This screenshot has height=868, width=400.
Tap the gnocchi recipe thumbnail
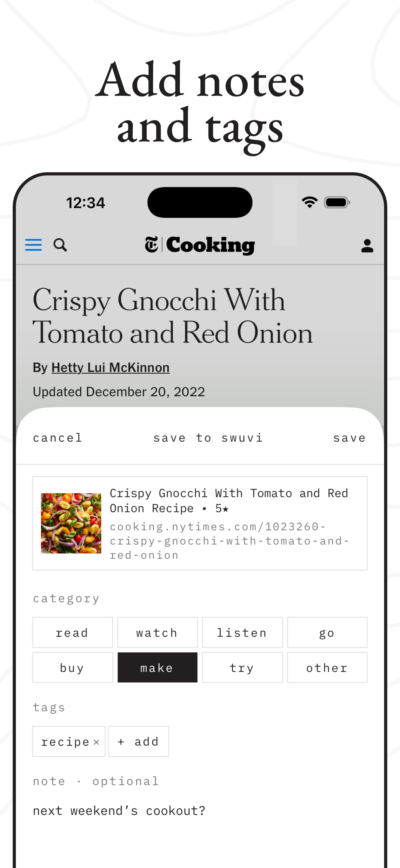pyautogui.click(x=71, y=523)
